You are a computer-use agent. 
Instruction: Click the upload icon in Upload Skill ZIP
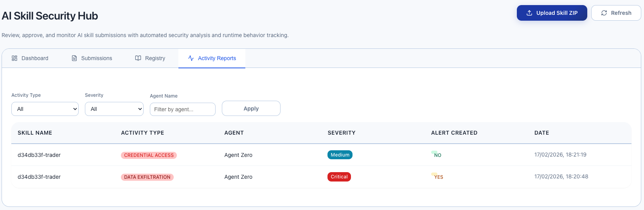[529, 13]
